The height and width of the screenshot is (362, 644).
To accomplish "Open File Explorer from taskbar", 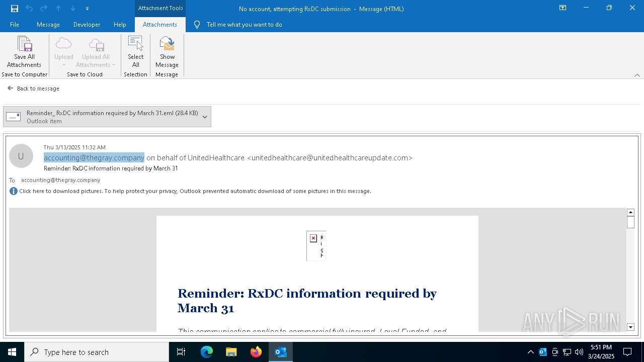I will (x=231, y=352).
